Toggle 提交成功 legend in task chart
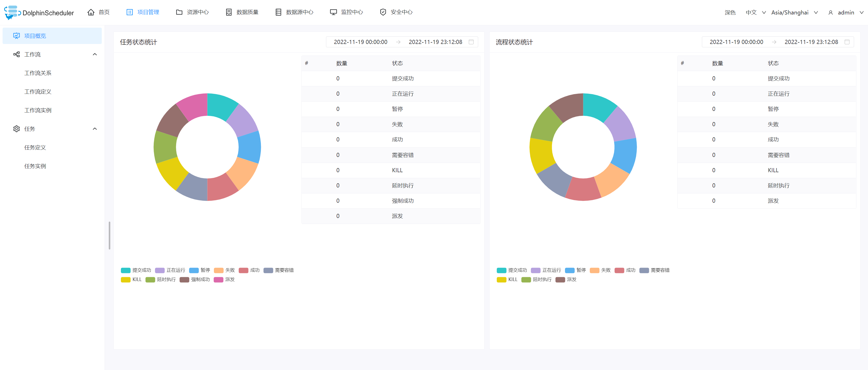 click(x=136, y=270)
